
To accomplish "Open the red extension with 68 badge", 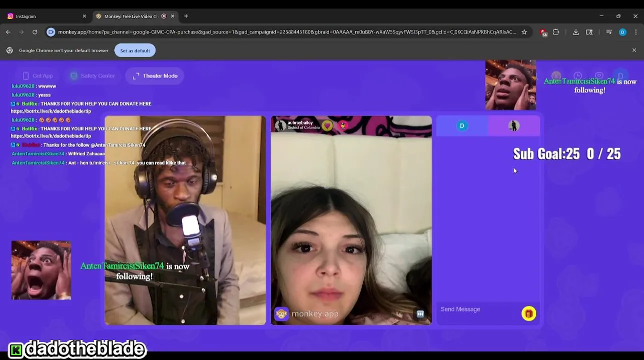I will click(x=543, y=32).
